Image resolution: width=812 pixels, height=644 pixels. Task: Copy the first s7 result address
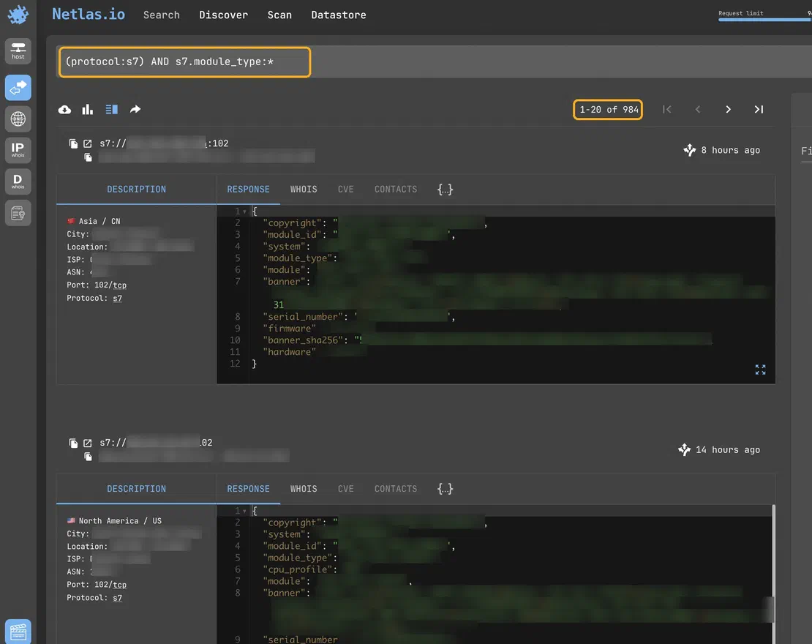(x=73, y=143)
